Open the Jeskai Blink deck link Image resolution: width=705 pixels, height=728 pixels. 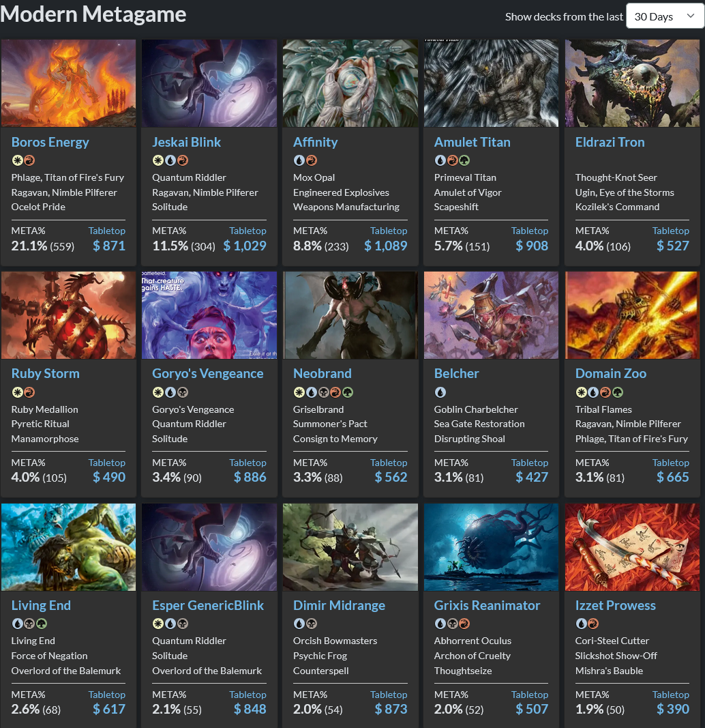pos(186,142)
